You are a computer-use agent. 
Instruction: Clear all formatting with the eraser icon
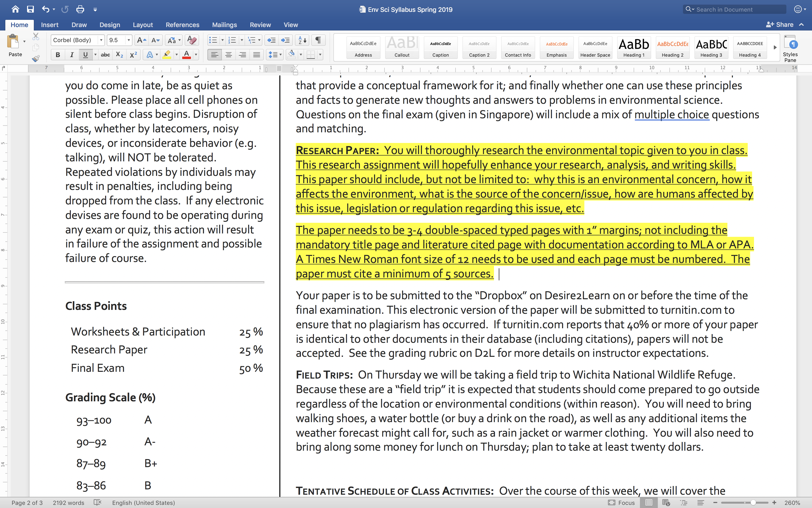point(192,40)
